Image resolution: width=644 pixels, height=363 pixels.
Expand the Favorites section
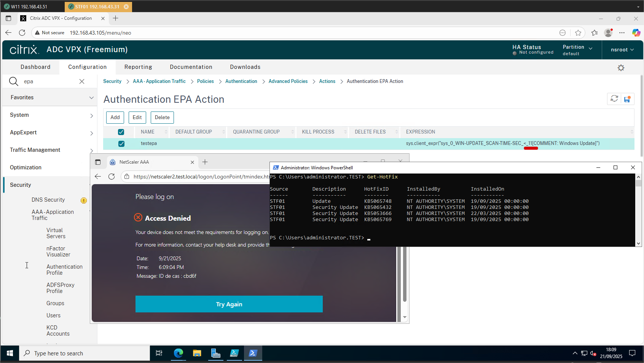pos(49,97)
